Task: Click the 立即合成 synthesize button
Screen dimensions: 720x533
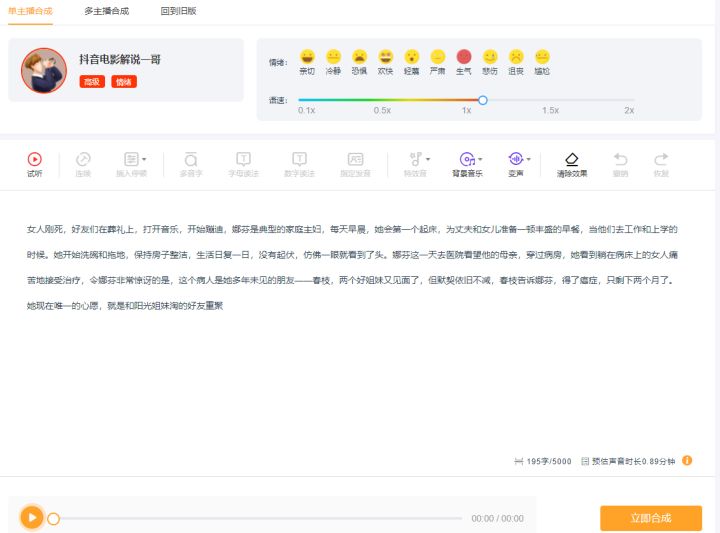Action: pyautogui.click(x=651, y=518)
